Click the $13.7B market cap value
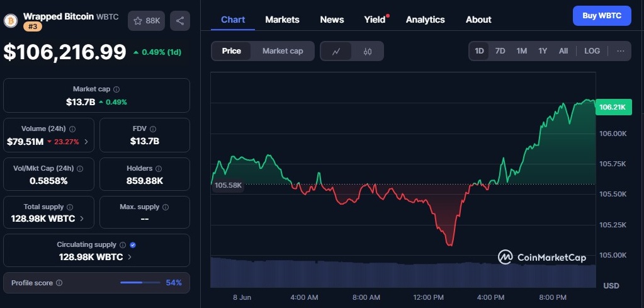This screenshot has height=308, width=644. tap(81, 102)
